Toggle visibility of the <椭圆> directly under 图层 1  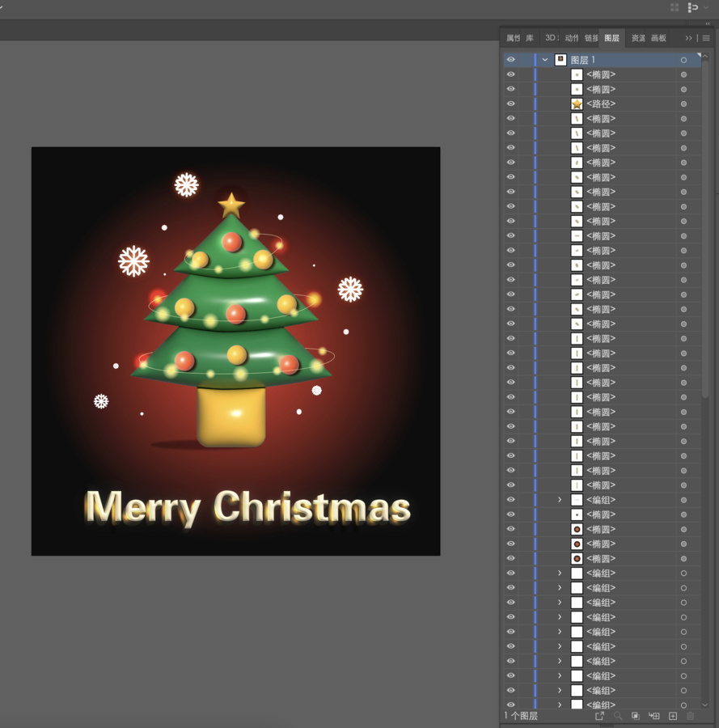(510, 74)
